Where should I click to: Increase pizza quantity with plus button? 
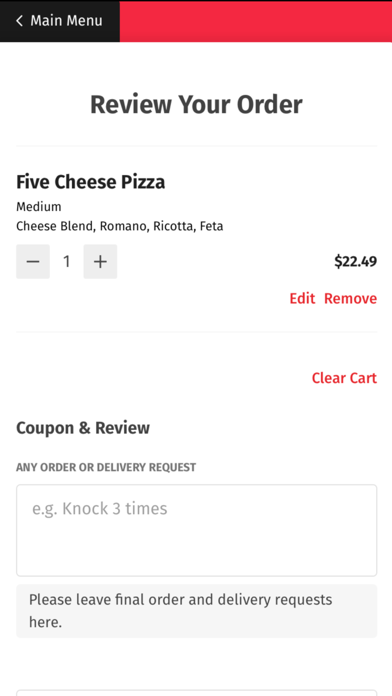pyautogui.click(x=100, y=261)
